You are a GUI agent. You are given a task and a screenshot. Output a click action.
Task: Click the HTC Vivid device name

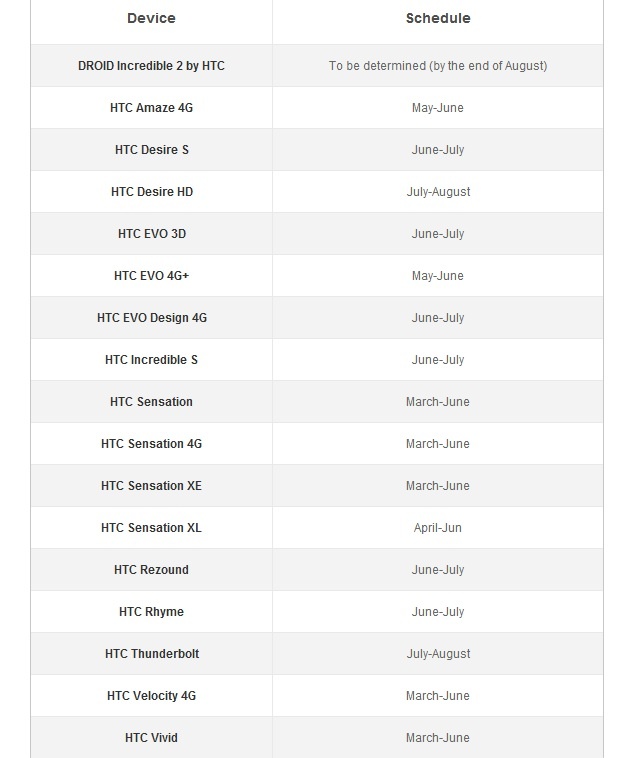point(151,738)
